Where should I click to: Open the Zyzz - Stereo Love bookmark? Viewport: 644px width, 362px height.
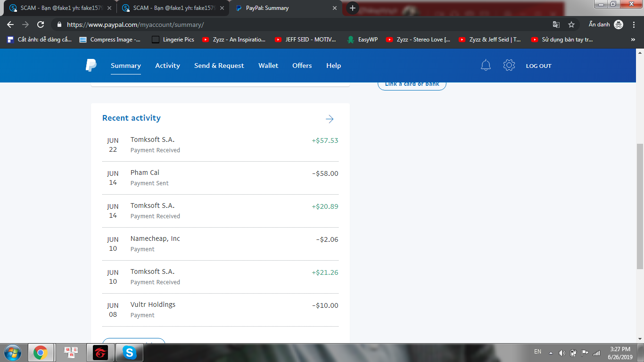click(x=419, y=40)
